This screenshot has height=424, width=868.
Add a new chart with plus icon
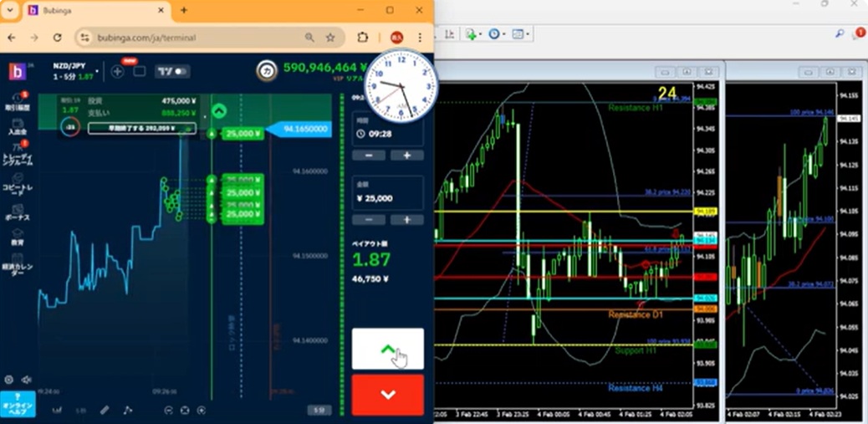117,71
